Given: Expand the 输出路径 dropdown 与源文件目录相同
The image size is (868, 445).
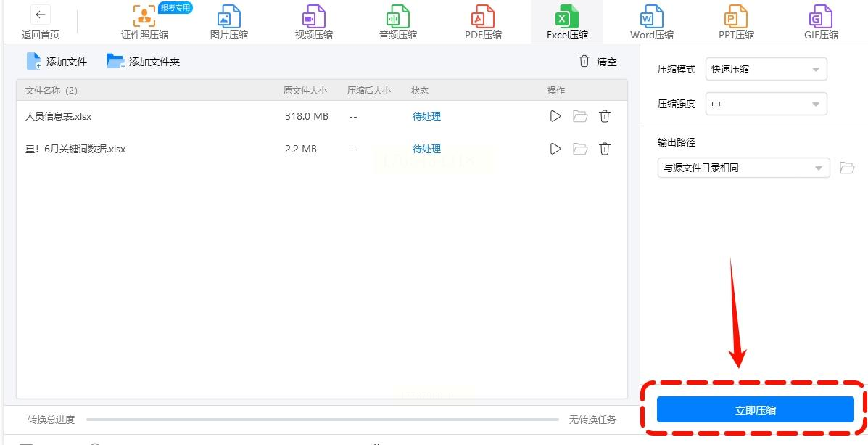Looking at the screenshot, I should tap(743, 168).
